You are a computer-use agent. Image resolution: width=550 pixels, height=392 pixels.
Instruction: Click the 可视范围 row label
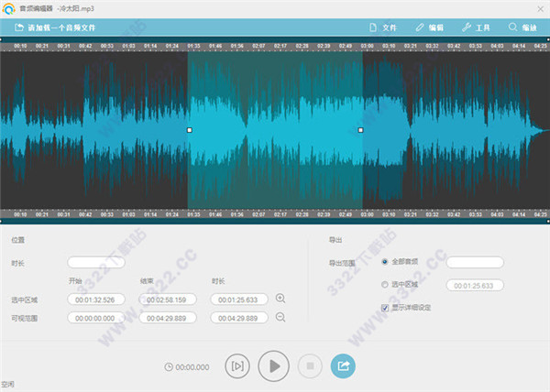pos(24,318)
